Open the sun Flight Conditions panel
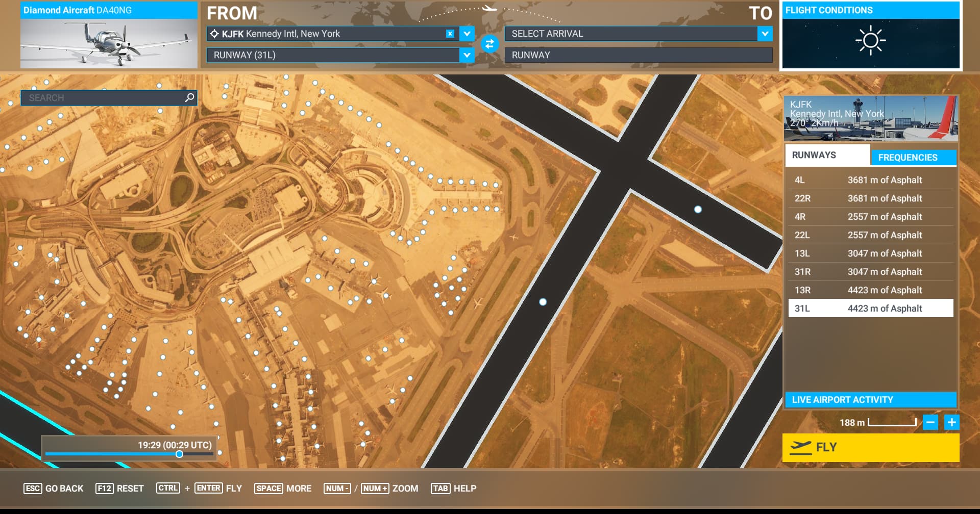The width and height of the screenshot is (980, 514). [870, 42]
